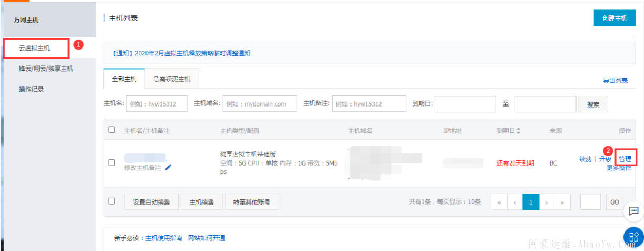Image resolution: width=644 pixels, height=251 pixels.
Task: Open the chat feedback floating icon
Action: coord(633,211)
